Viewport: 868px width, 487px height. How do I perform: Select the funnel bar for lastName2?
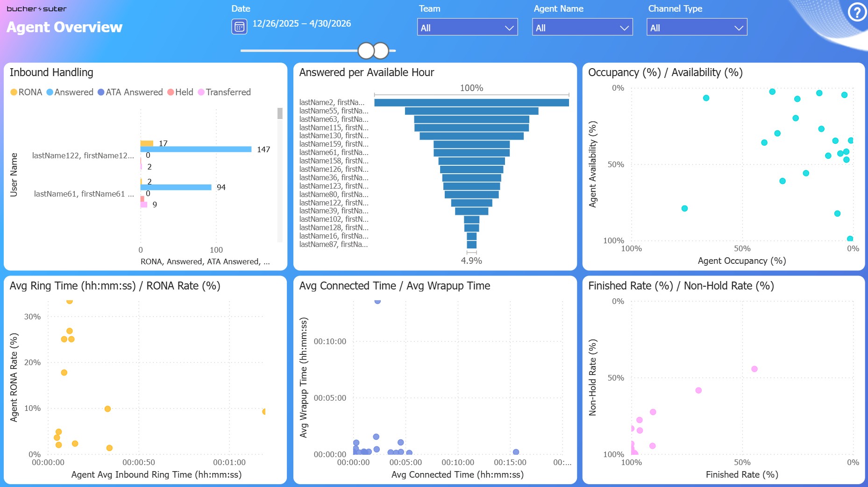click(x=471, y=103)
